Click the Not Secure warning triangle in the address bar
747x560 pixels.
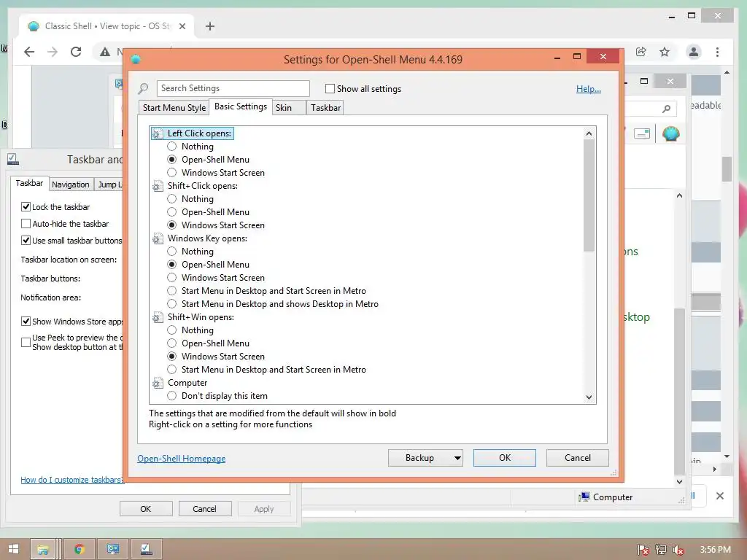tap(105, 52)
